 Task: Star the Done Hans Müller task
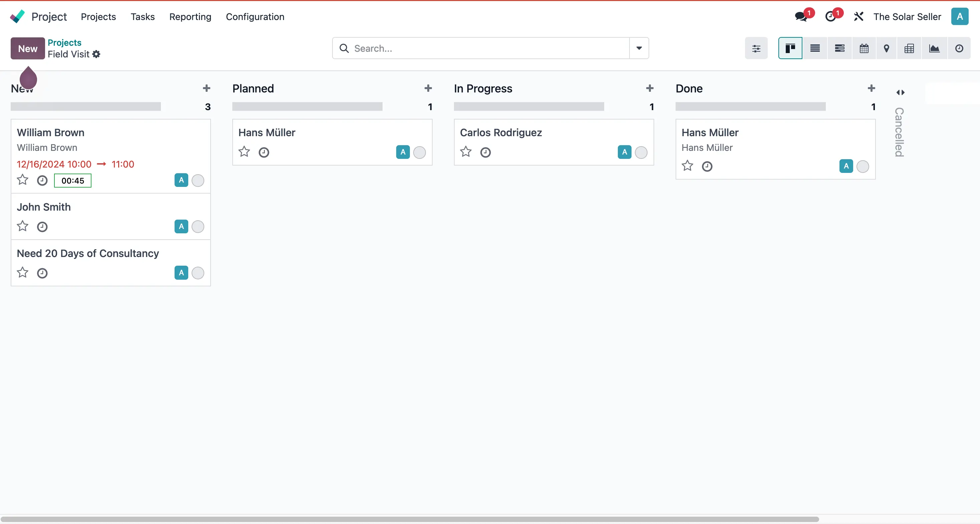(x=688, y=166)
